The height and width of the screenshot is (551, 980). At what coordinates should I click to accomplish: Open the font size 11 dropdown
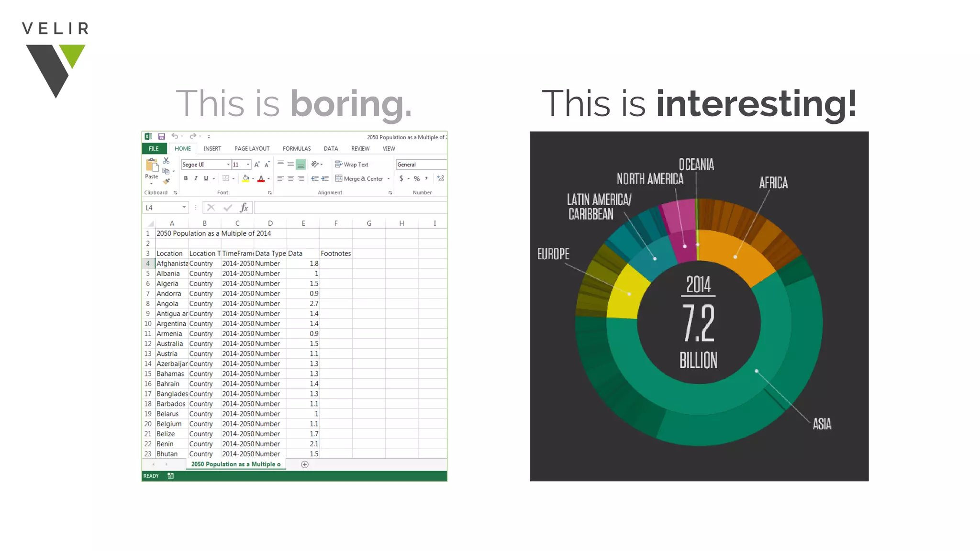[248, 165]
